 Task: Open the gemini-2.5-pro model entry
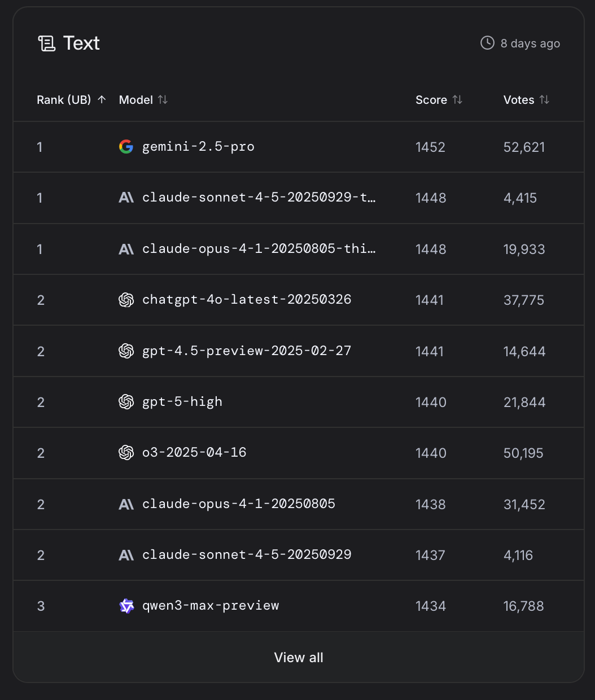198,147
